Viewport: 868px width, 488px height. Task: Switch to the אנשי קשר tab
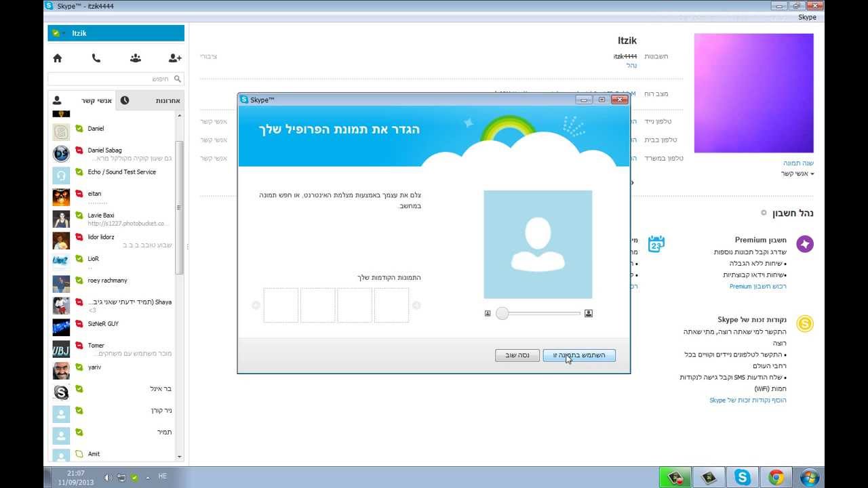82,100
